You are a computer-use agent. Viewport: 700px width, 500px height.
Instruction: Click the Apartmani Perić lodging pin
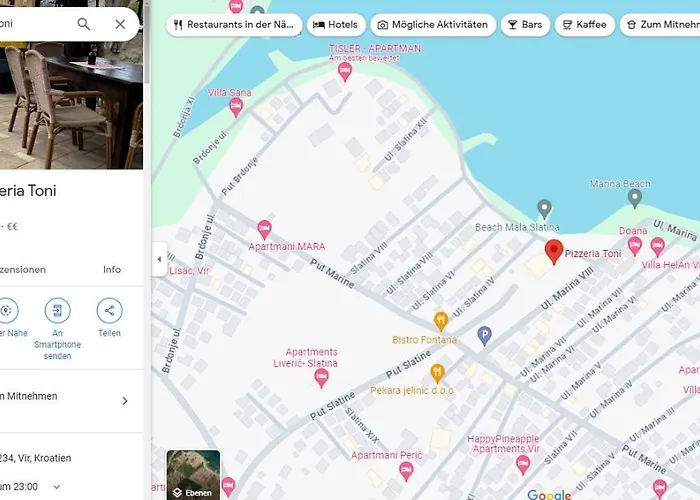pyautogui.click(x=406, y=471)
